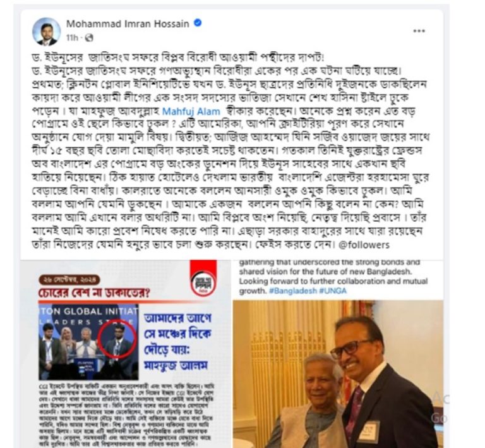Click the red headline on news card
The width and height of the screenshot is (485, 448).
point(94,293)
